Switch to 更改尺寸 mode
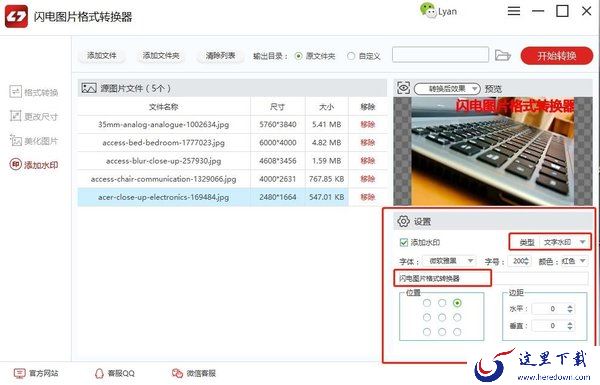The height and width of the screenshot is (385, 600). pyautogui.click(x=34, y=116)
